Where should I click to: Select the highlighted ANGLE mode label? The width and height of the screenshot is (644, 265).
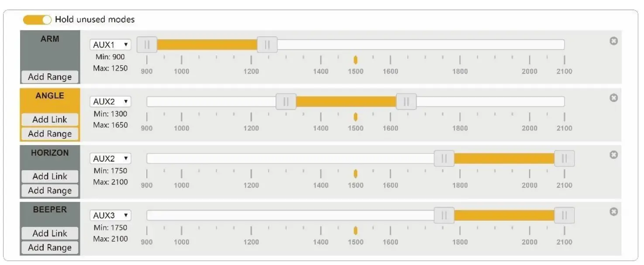pos(50,96)
